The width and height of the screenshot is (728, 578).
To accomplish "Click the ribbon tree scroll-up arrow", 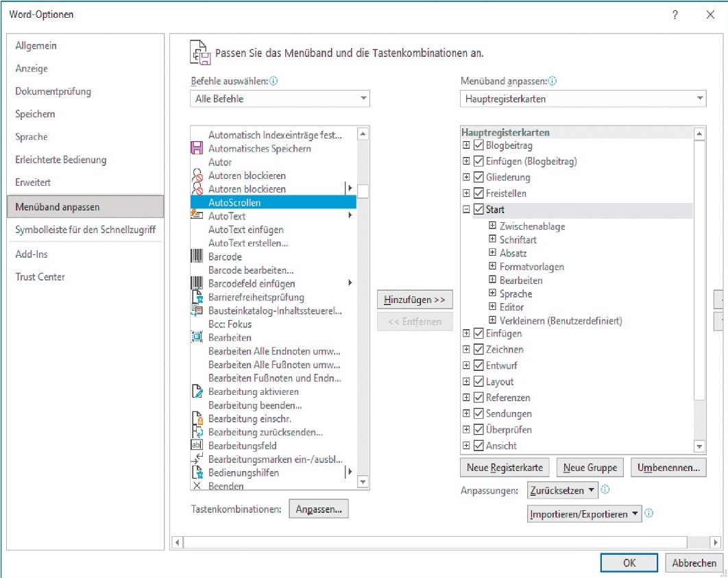I will click(x=699, y=134).
